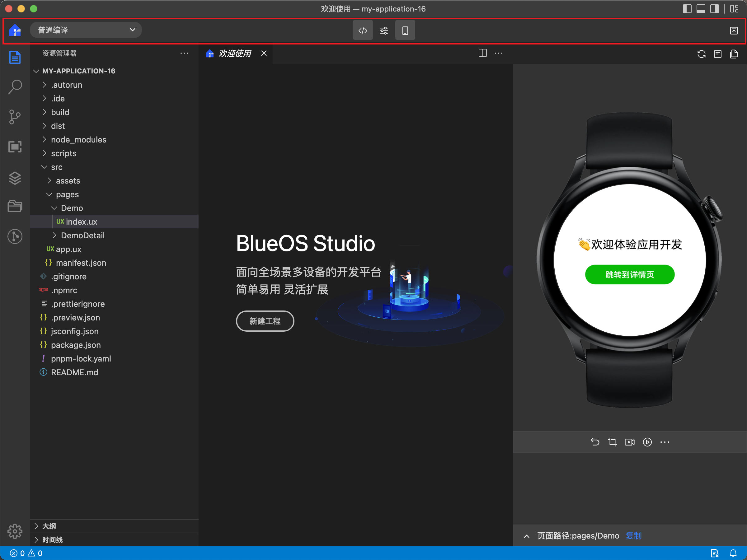747x560 pixels.
Task: Open the settings sliders toolbar icon
Action: coord(384,30)
